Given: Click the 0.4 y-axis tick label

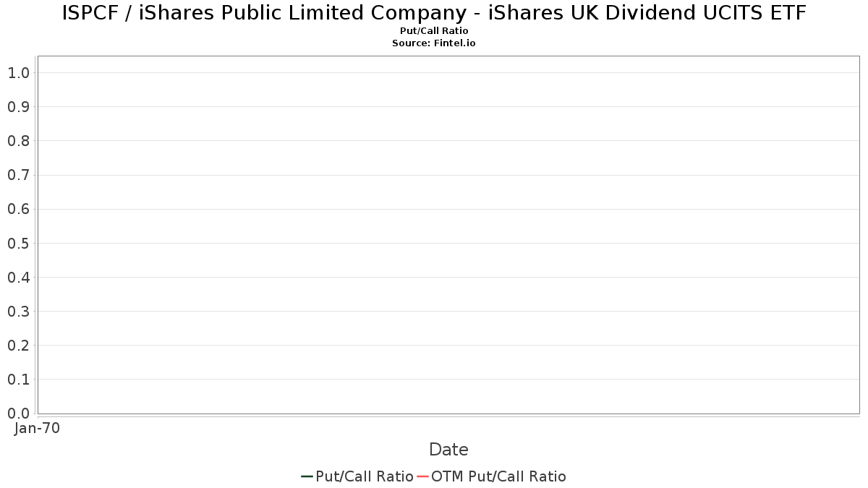Looking at the screenshot, I should 19,278.
